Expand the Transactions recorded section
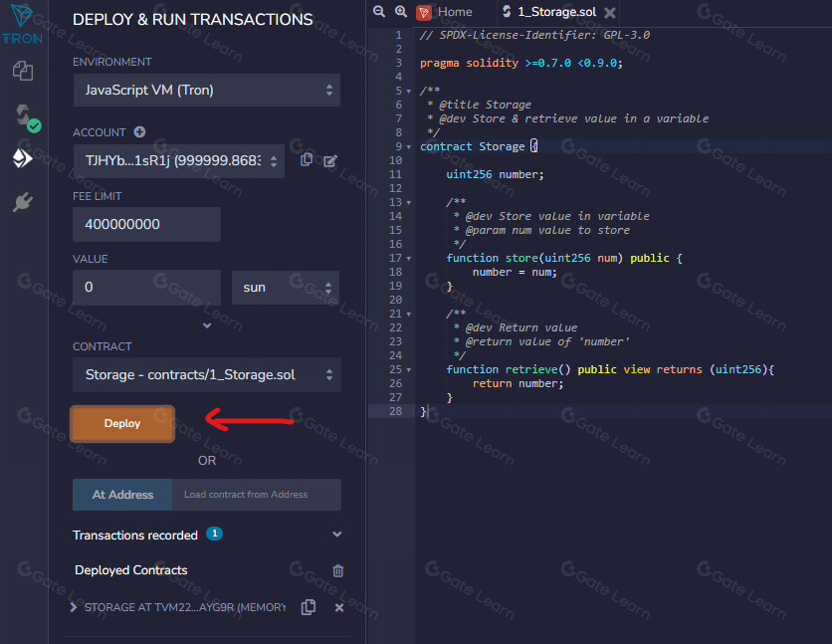This screenshot has height=644, width=832. click(336, 536)
